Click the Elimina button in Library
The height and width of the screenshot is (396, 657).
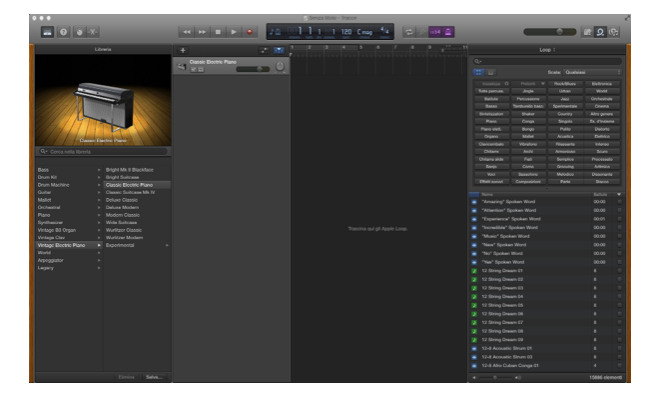click(126, 377)
